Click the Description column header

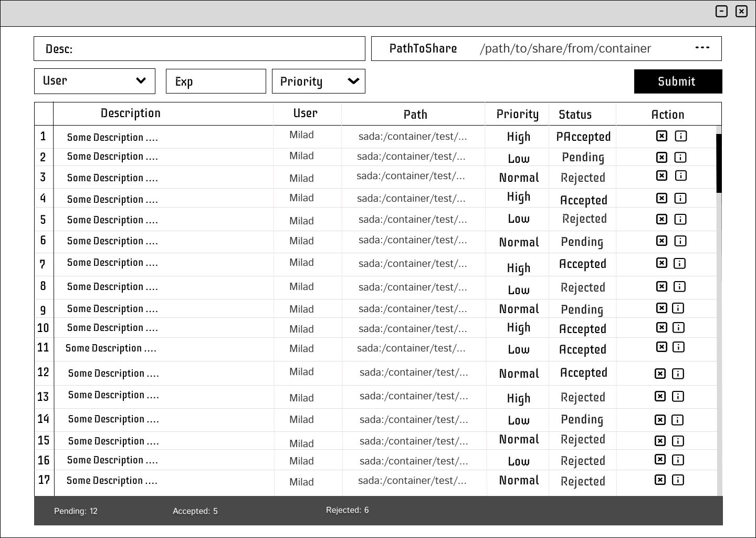point(130,113)
